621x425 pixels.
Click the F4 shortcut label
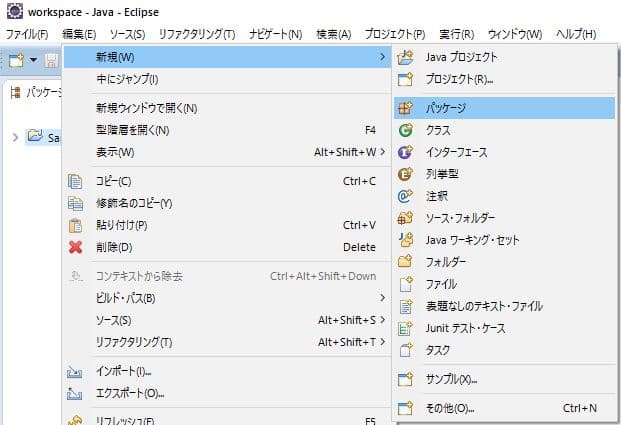click(x=370, y=130)
